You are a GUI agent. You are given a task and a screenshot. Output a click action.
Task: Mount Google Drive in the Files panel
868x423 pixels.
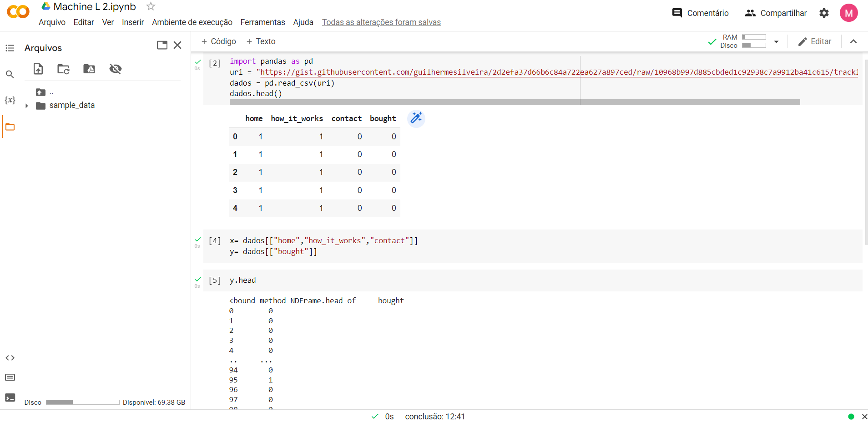pos(89,69)
